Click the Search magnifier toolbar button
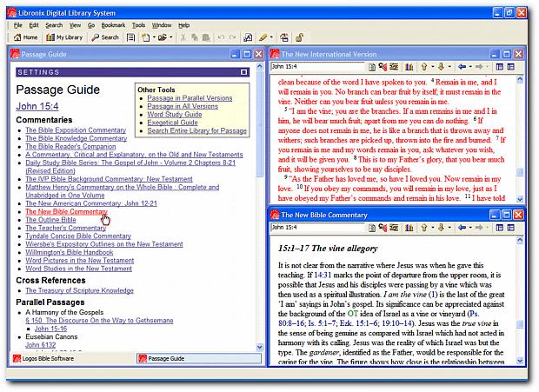The width and height of the screenshot is (539, 392). tap(105, 37)
